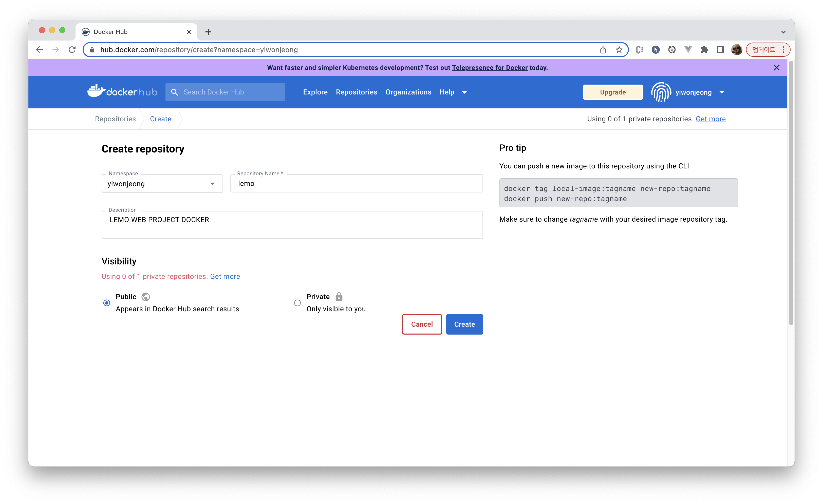Open the yiwonjeong account dropdown

pos(722,92)
